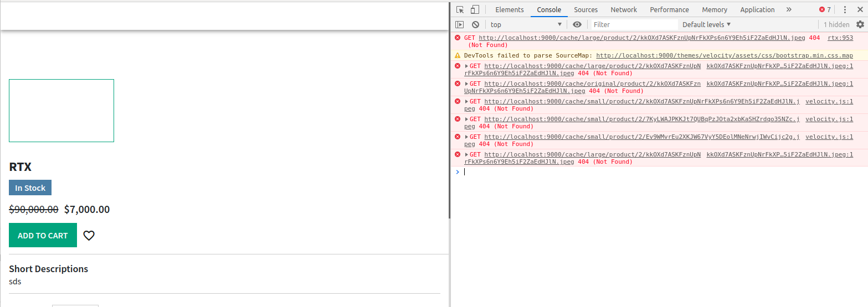Click the '1 hidden' messages label
Viewport: 868px width, 307px height.
pyautogui.click(x=836, y=24)
